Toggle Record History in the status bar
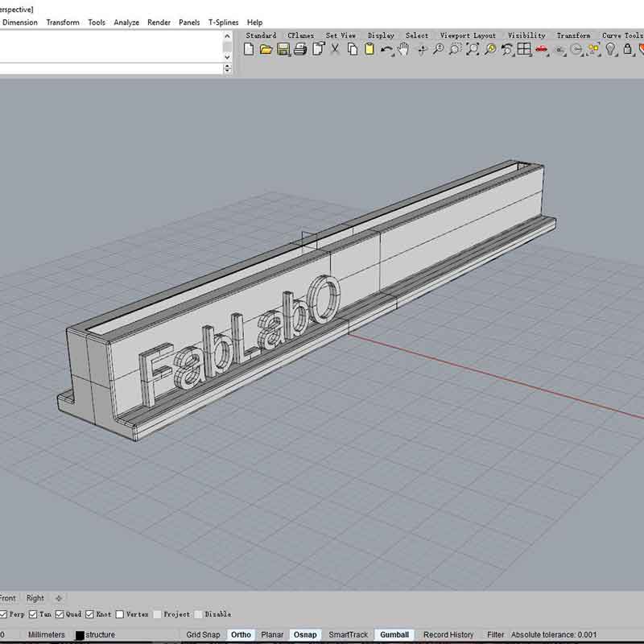This screenshot has width=644, height=644. (448, 634)
